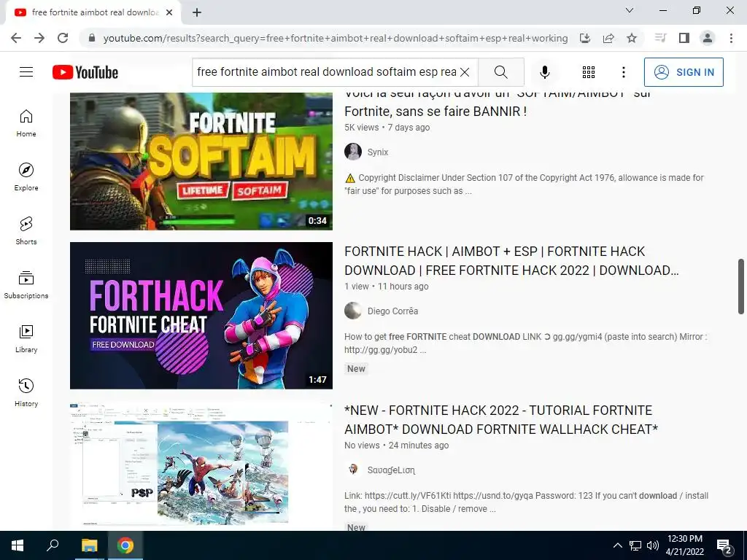Open the media control icon in Chrome toolbar
The width and height of the screenshot is (747, 560).
[x=660, y=38]
